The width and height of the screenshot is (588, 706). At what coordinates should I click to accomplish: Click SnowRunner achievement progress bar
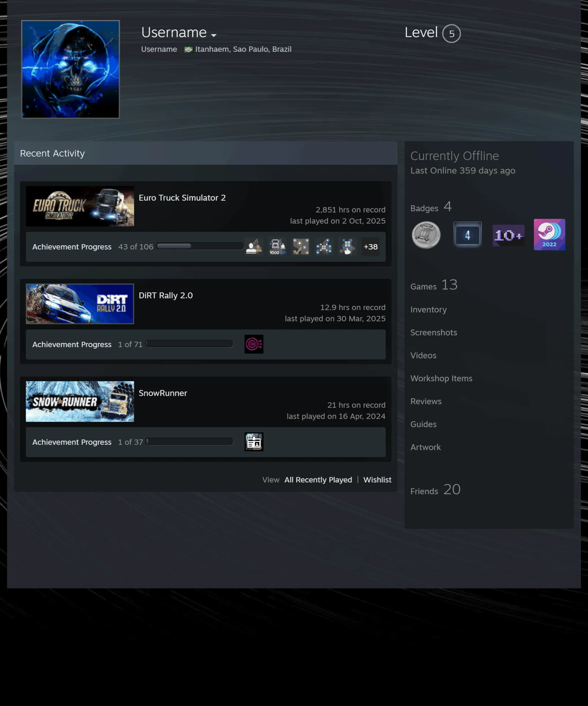tap(189, 441)
